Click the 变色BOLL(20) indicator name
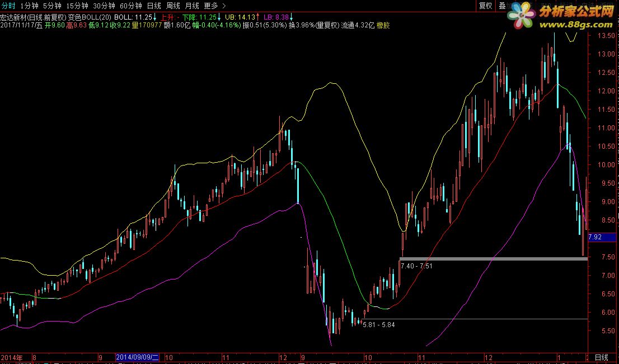The image size is (619, 364). (x=90, y=17)
